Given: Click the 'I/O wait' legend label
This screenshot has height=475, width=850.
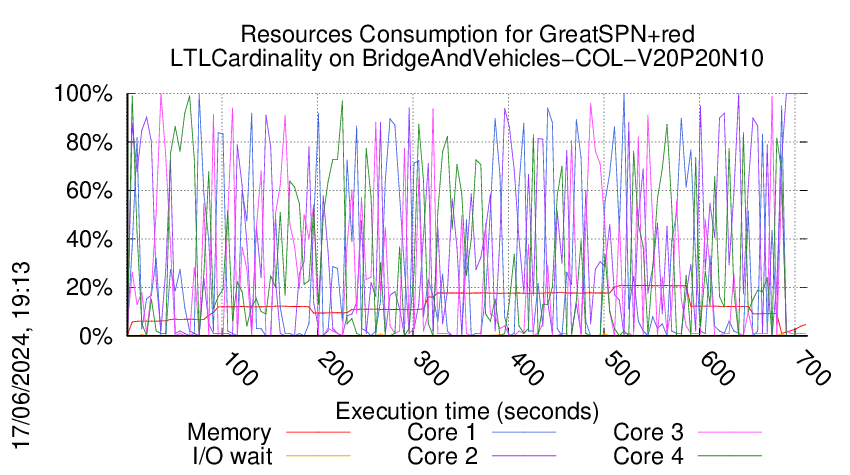Looking at the screenshot, I should (232, 456).
